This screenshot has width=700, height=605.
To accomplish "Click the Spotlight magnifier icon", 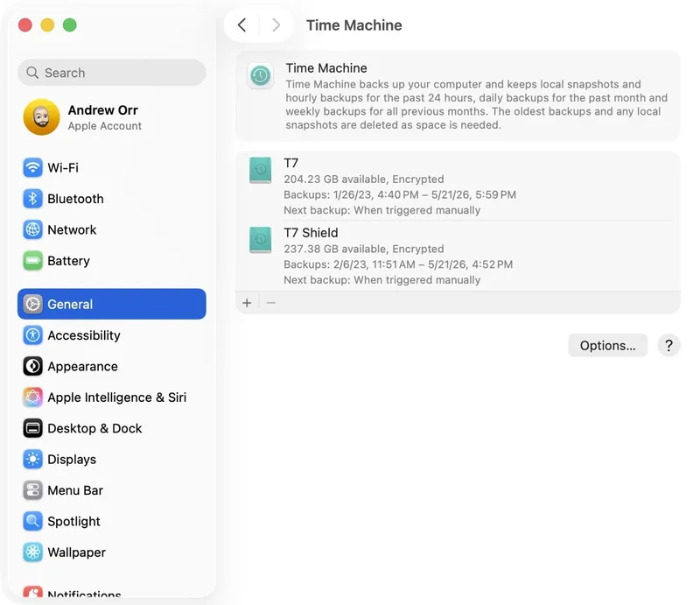I will click(32, 521).
